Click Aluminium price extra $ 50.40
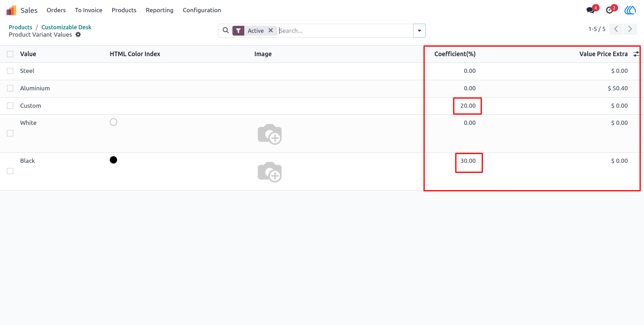Image resolution: width=644 pixels, height=325 pixels. 618,88
